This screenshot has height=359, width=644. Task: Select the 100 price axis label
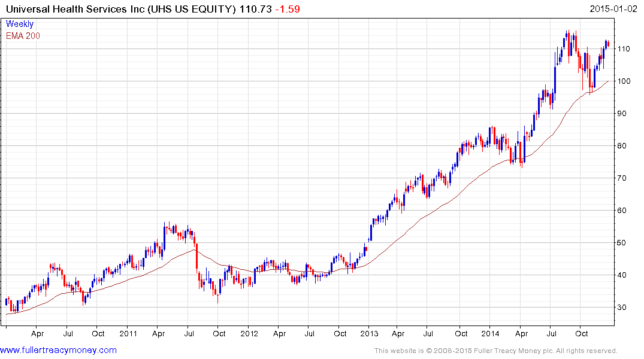pos(624,81)
